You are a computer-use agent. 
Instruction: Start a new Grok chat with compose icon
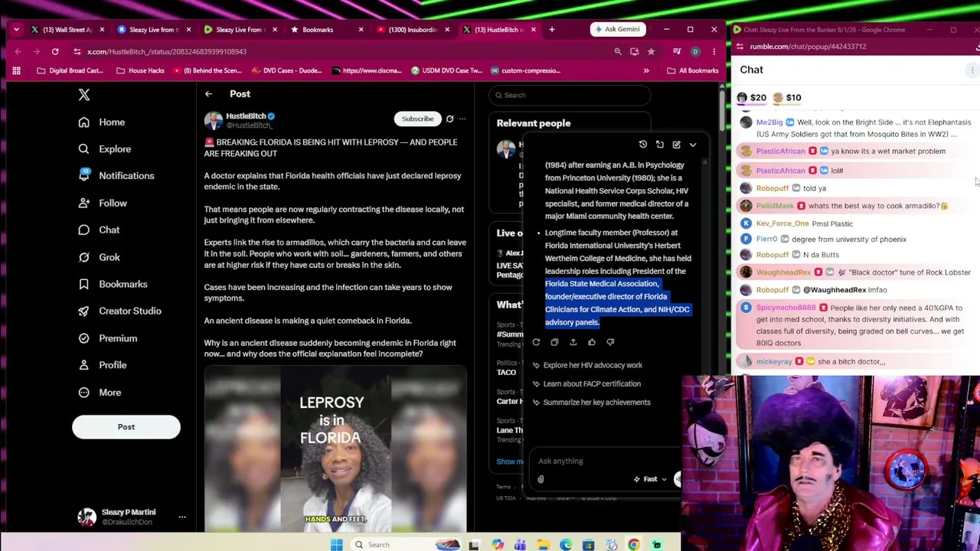point(677,145)
